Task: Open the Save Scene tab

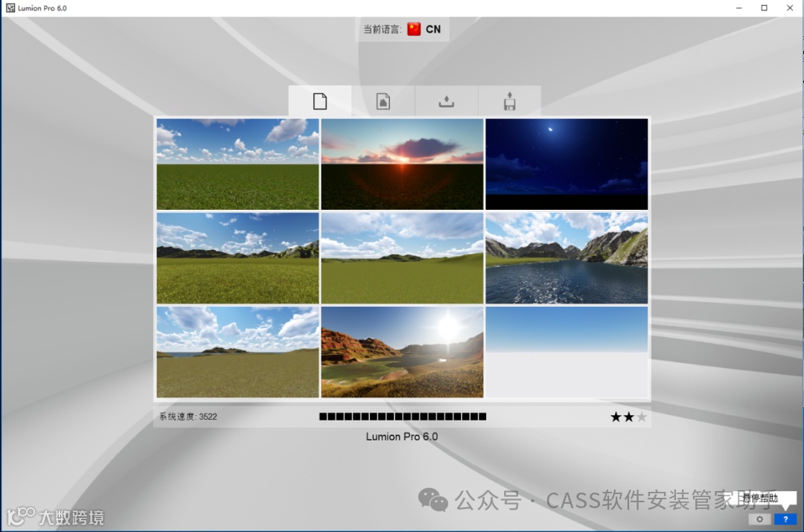Action: click(x=509, y=101)
